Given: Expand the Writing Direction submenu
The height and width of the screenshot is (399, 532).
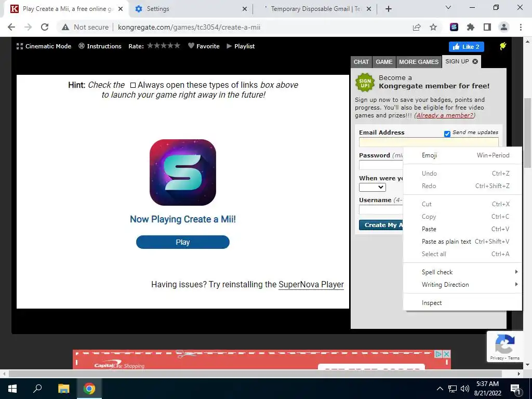Looking at the screenshot, I should pos(462,285).
